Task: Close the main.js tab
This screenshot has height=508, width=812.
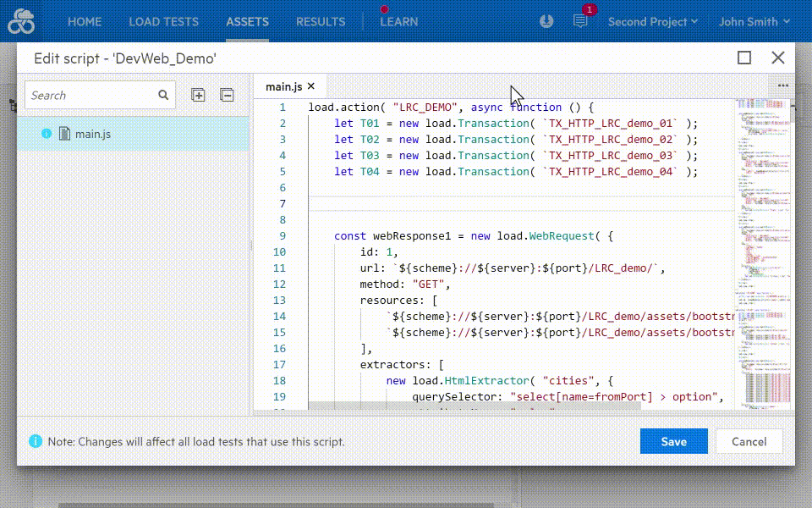Action: pos(310,86)
